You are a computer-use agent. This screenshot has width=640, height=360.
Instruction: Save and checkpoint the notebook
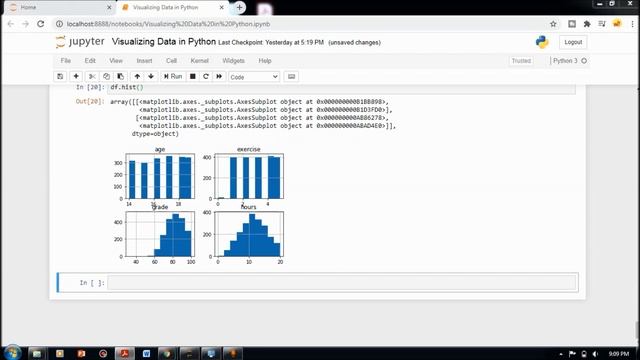pyautogui.click(x=60, y=77)
